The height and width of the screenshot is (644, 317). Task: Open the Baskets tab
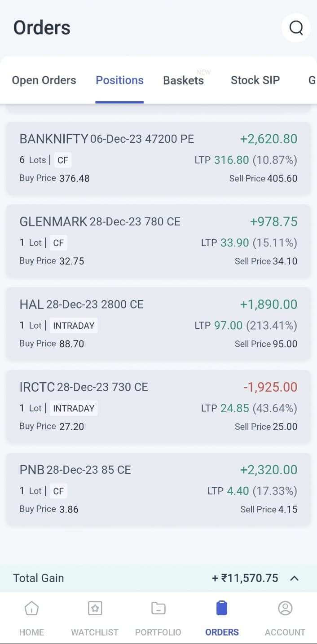[x=183, y=81]
